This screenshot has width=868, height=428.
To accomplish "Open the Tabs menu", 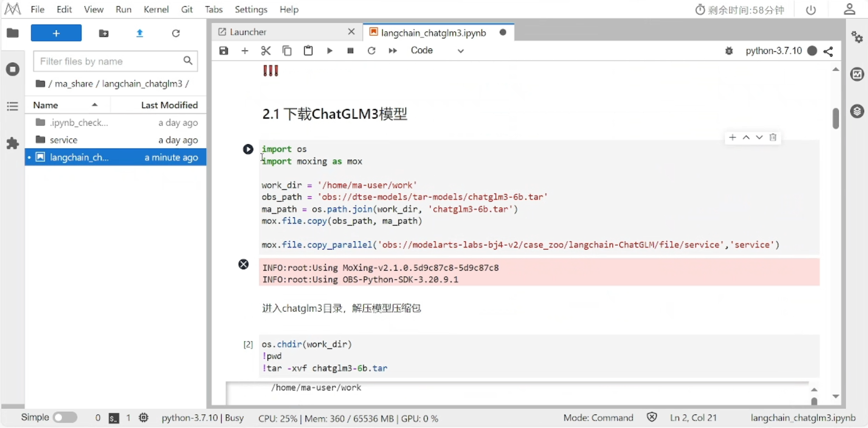I will (x=213, y=9).
